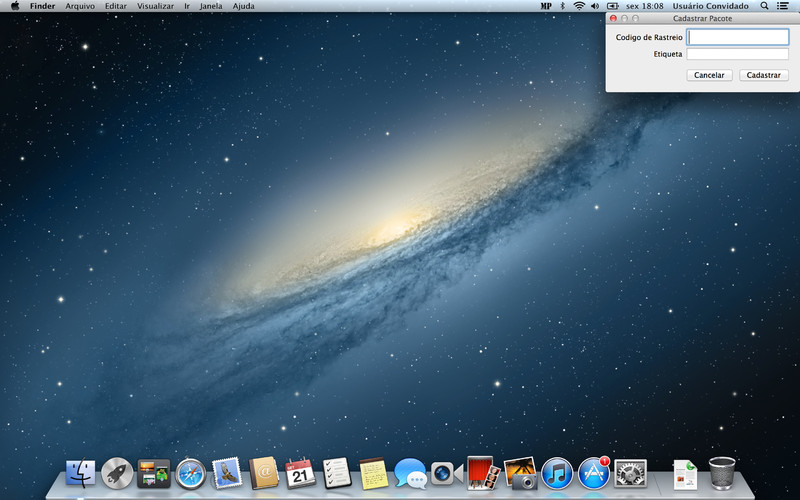Viewport: 800px width, 500px height.
Task: Open the volume status icon
Action: [x=595, y=6]
